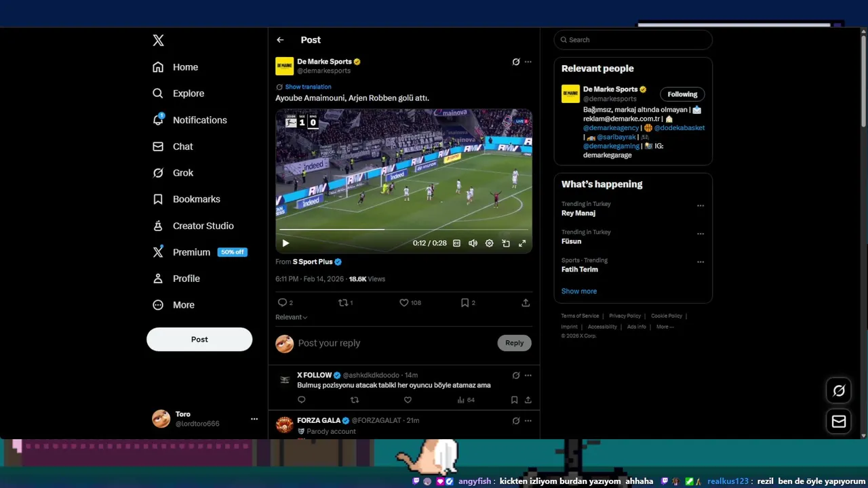This screenshot has width=868, height=488.
Task: Play the video
Action: pyautogui.click(x=285, y=243)
